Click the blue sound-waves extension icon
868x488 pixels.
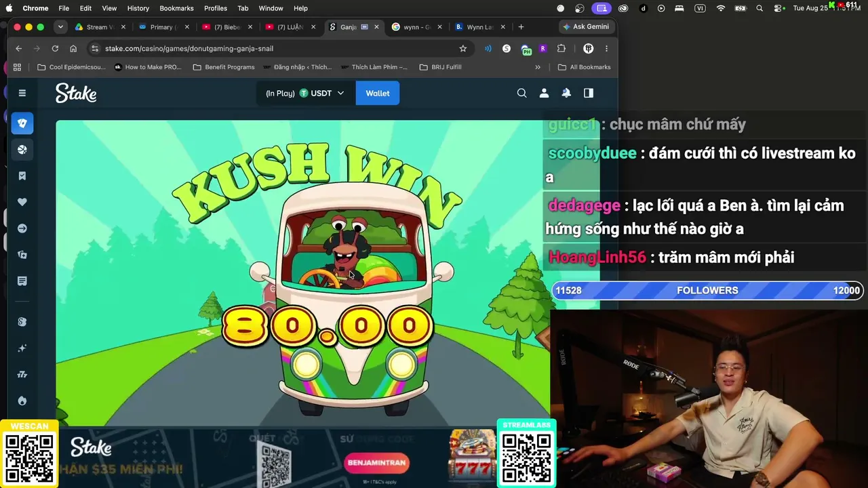coord(488,49)
